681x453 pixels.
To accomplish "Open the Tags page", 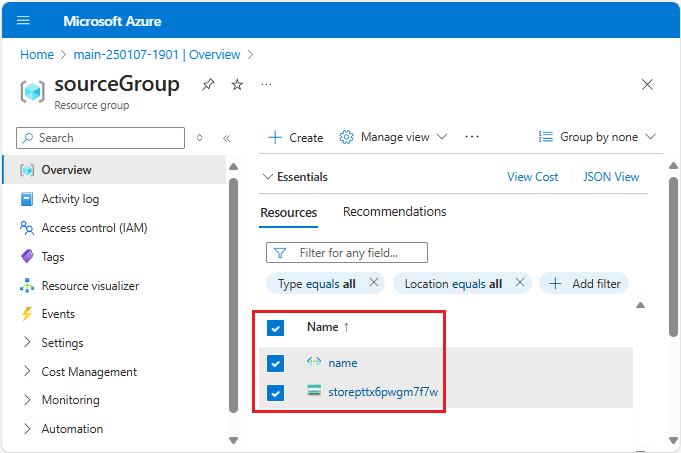I will [x=53, y=257].
